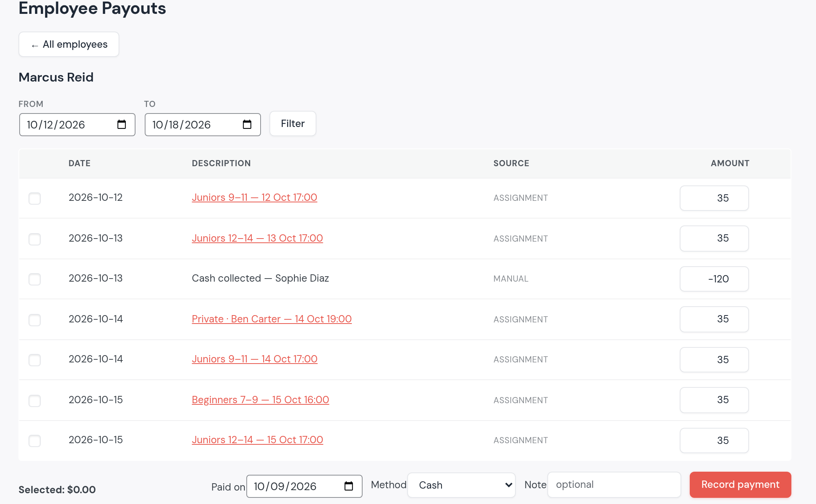The image size is (816, 504).
Task: Click the optional Note input field
Action: 614,485
